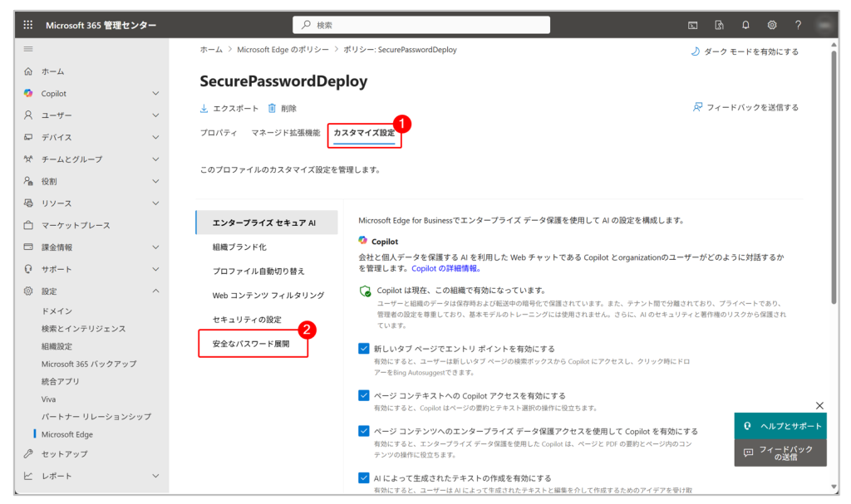Open the app launcher waffle icon
Screen dimensions: 851x504
[27, 25]
